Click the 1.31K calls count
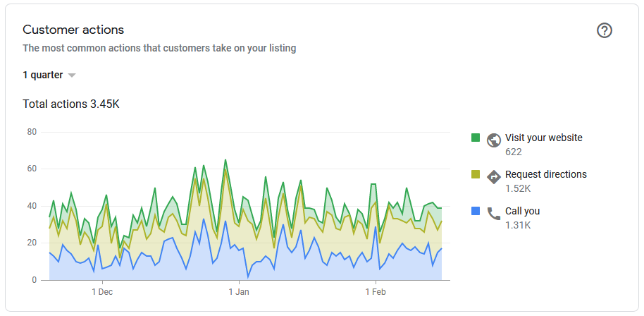 pos(518,225)
